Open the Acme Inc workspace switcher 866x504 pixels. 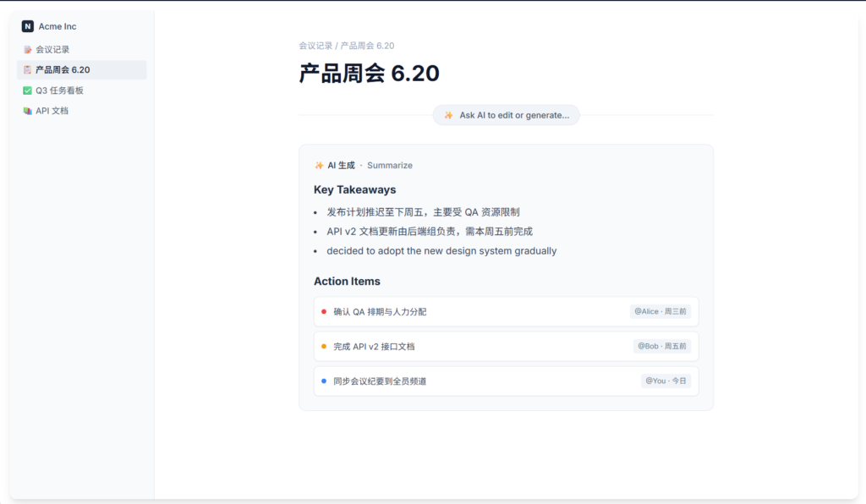(x=49, y=26)
